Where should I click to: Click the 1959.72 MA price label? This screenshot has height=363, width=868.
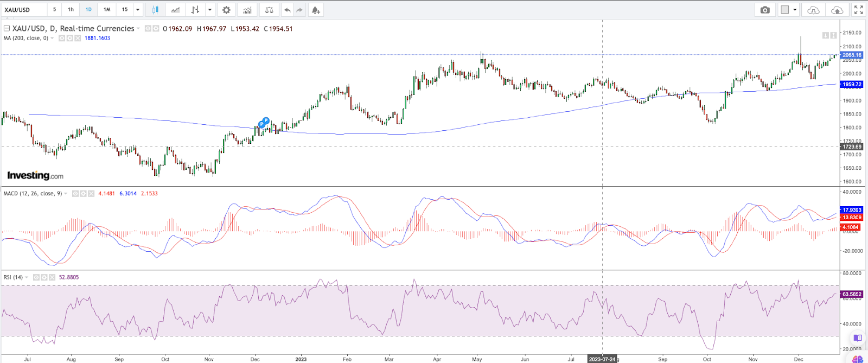pos(852,84)
